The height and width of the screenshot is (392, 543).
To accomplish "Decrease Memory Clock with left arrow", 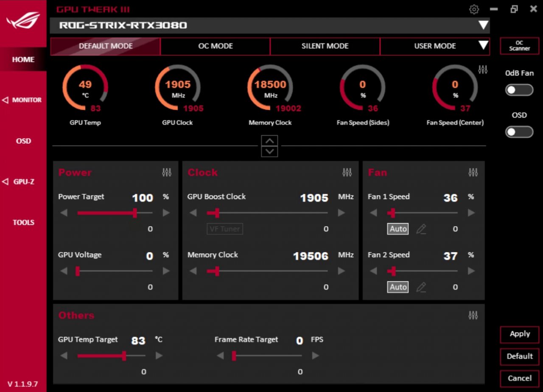I will pos(193,271).
